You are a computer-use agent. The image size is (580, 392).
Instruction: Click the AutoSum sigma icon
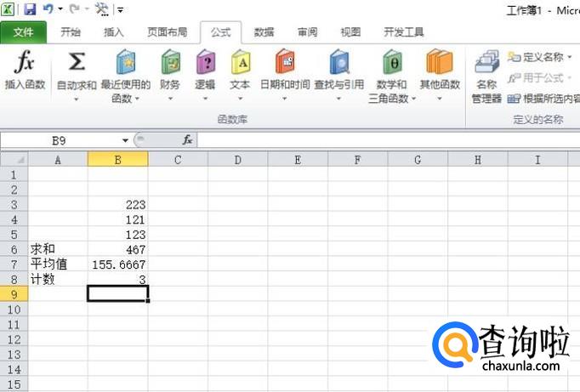[77, 62]
